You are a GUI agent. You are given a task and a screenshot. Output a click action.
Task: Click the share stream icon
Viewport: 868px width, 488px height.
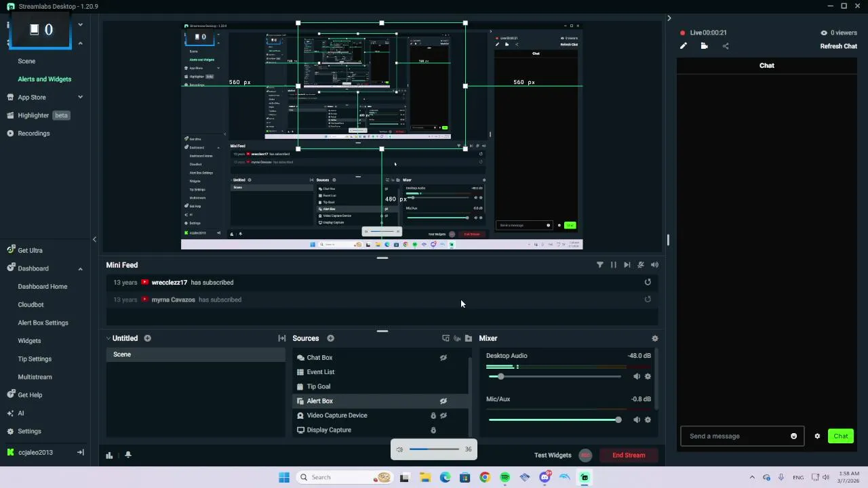tap(726, 46)
